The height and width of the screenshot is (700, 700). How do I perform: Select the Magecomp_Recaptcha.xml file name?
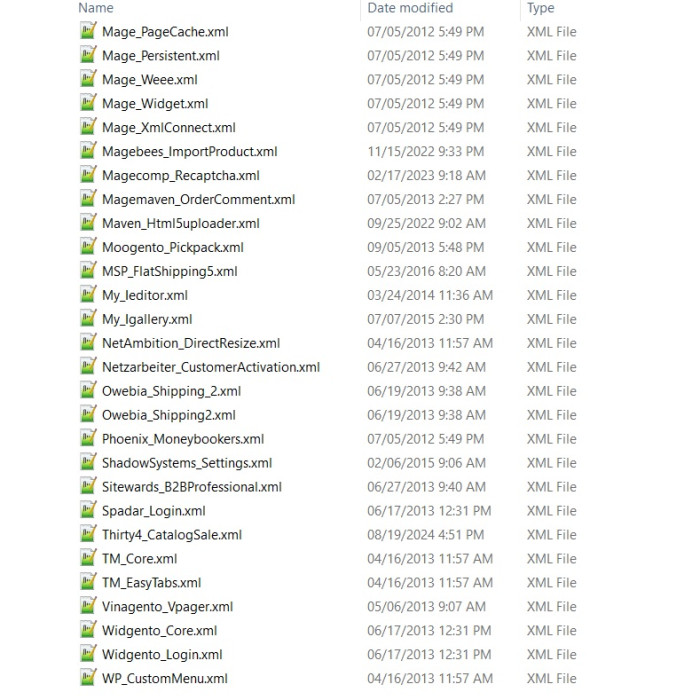(x=180, y=176)
